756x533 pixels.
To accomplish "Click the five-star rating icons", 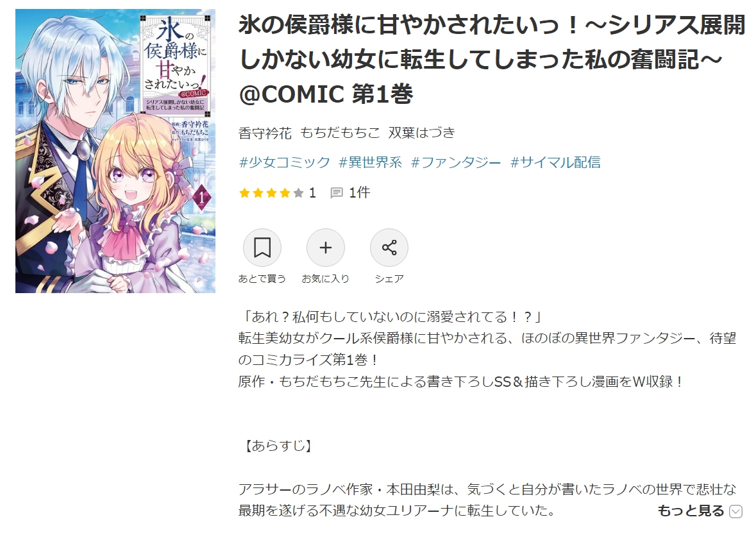I will [x=271, y=193].
